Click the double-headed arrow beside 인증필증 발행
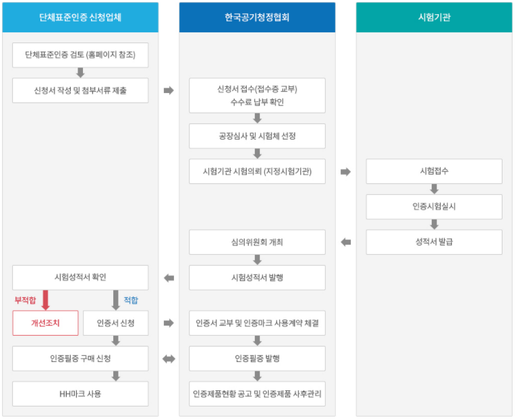Viewport: 516px width, 420px height. coord(169,359)
